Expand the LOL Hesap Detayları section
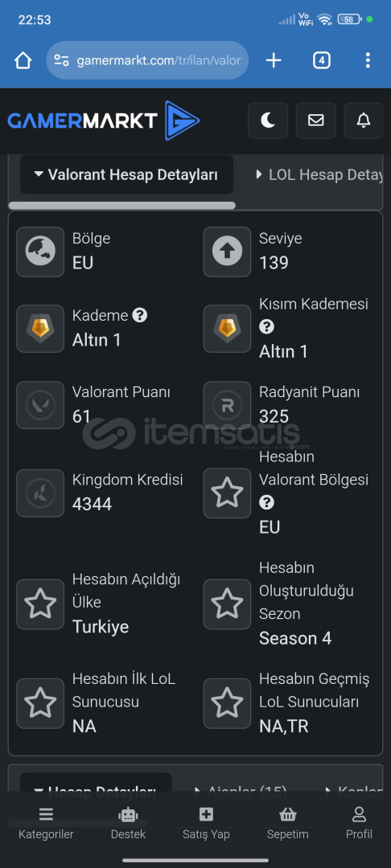391x868 pixels. (319, 175)
